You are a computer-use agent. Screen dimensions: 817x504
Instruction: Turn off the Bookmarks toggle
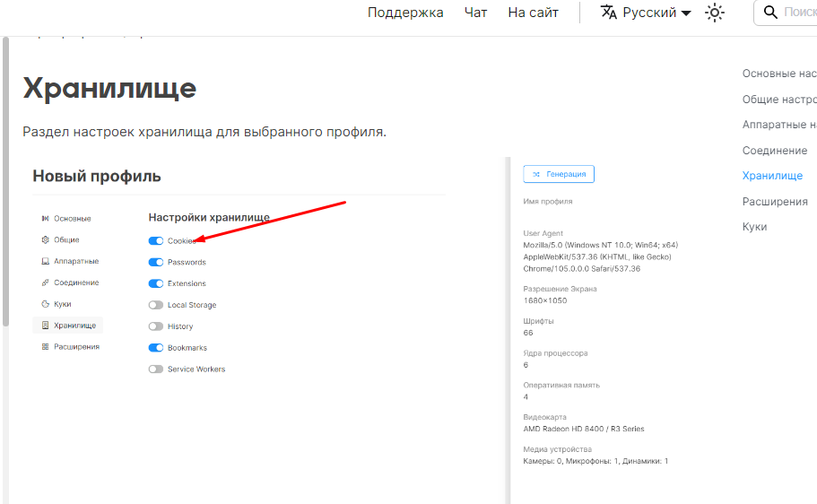pyautogui.click(x=156, y=348)
